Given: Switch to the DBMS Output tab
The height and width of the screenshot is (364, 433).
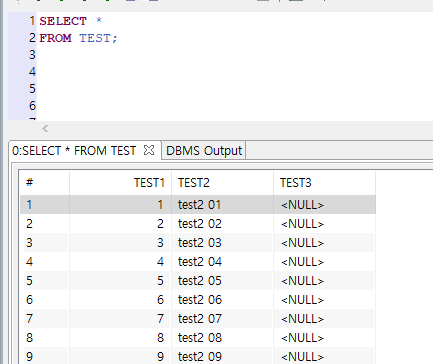Looking at the screenshot, I should coord(204,151).
